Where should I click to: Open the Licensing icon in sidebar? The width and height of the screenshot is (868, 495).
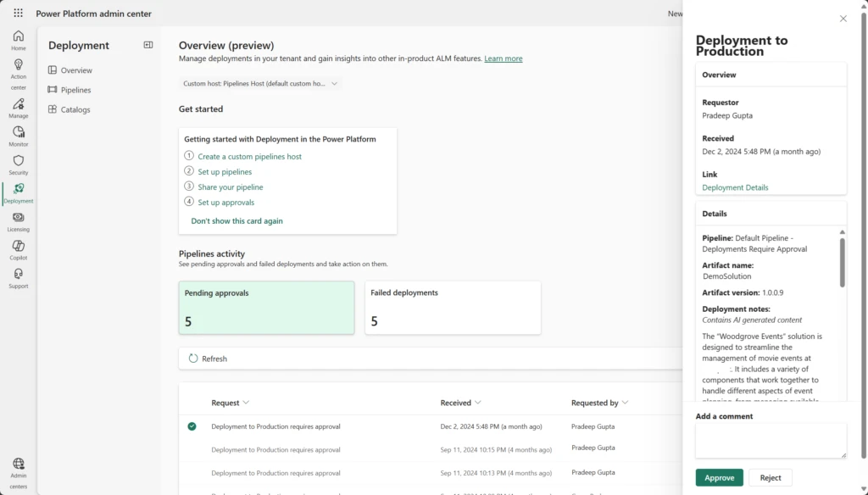[18, 221]
